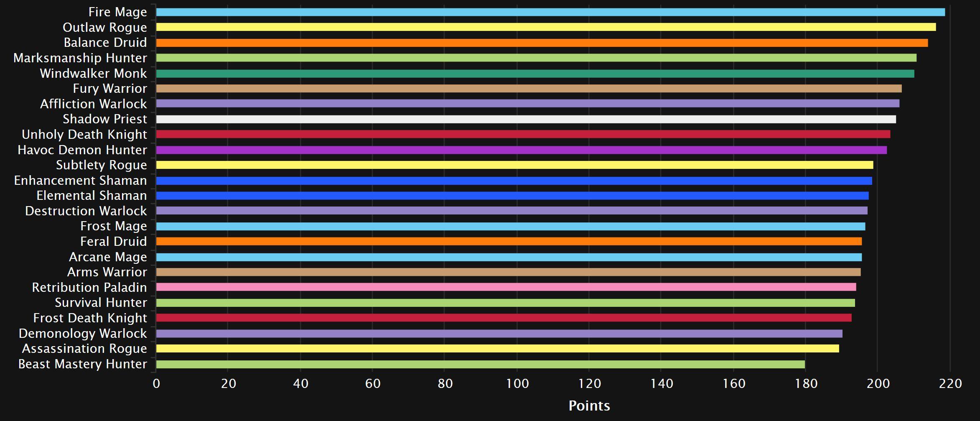Click the Affliction Warlock purple bar

click(x=528, y=104)
